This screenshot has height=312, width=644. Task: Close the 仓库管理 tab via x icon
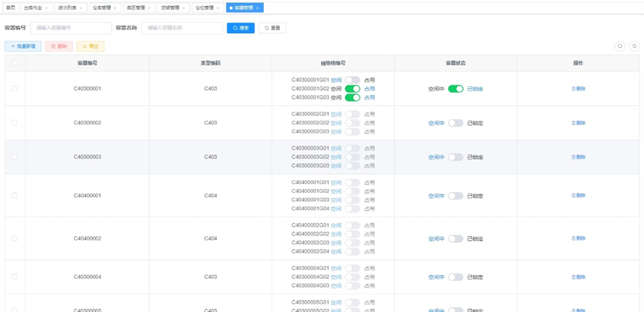[x=115, y=8]
